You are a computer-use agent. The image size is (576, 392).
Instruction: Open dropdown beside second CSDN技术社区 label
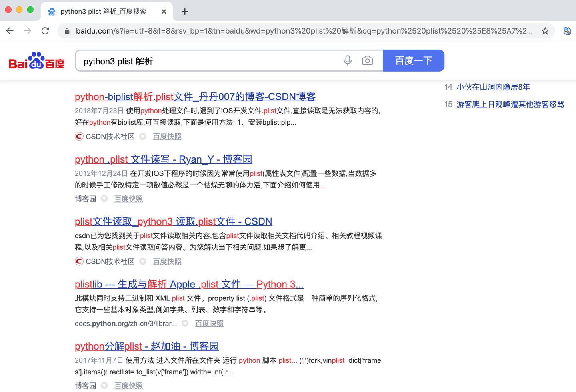(x=143, y=261)
